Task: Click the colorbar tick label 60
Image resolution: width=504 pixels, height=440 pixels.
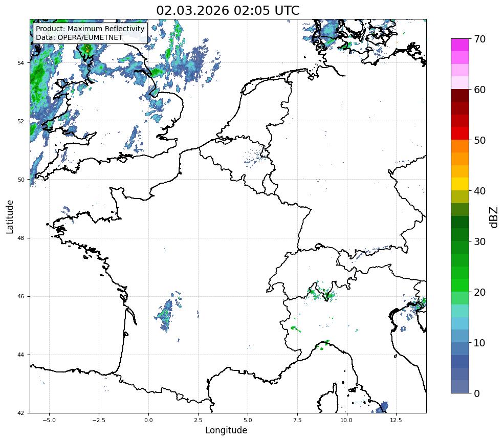Action: click(x=479, y=90)
